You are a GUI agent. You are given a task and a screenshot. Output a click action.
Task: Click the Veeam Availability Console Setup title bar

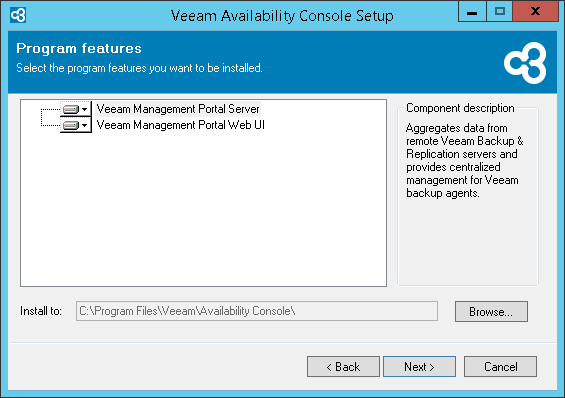click(x=282, y=15)
